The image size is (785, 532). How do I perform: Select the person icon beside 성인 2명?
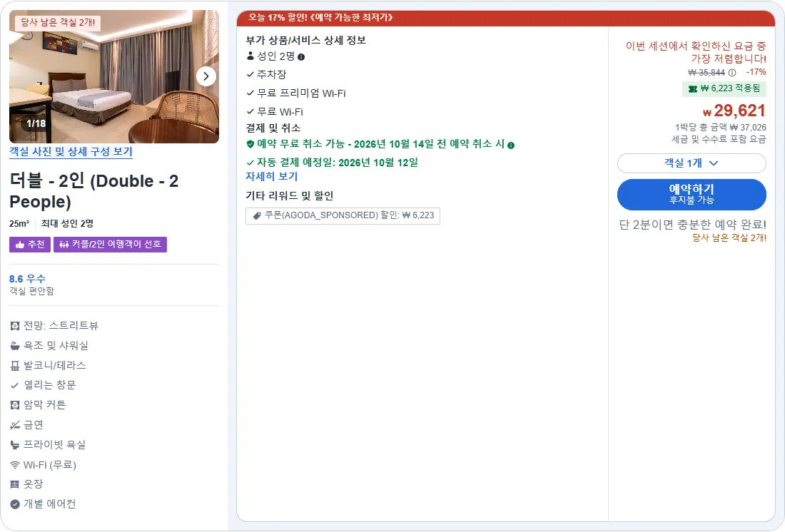click(250, 56)
